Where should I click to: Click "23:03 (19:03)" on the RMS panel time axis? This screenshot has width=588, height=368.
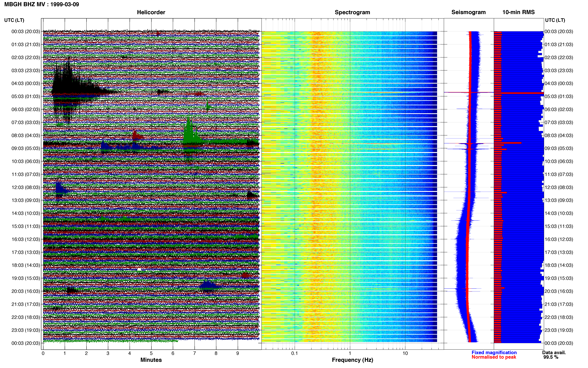(559, 330)
